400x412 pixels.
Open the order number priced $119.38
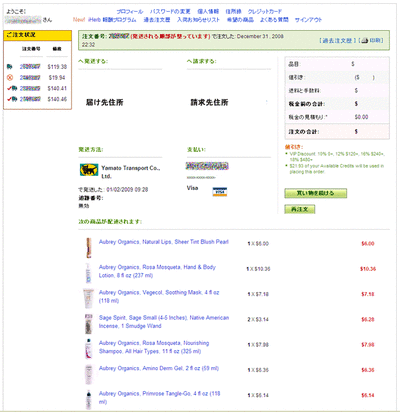(30, 67)
